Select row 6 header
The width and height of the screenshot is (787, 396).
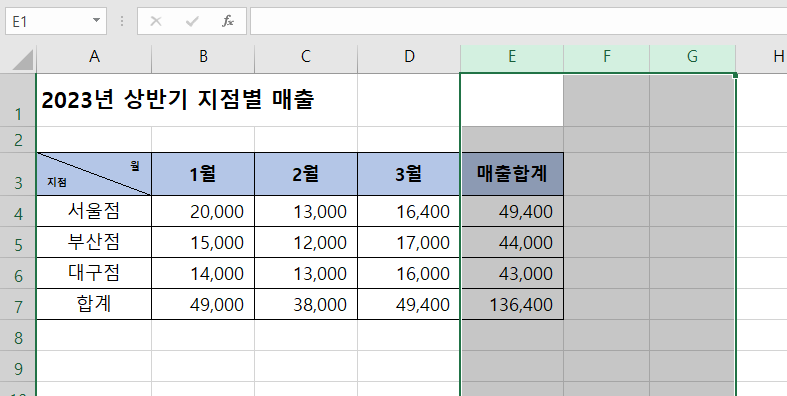coord(18,273)
